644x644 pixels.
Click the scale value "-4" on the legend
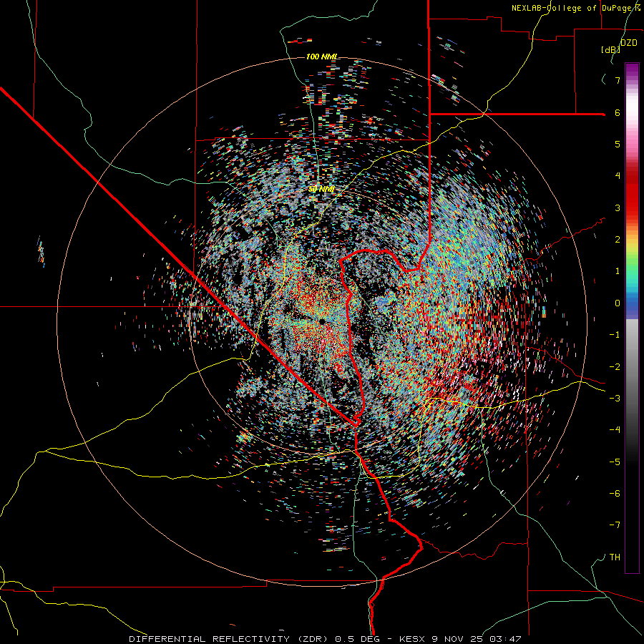615,430
